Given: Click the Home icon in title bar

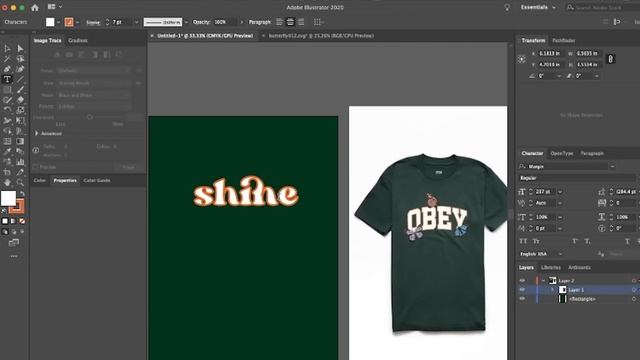Looking at the screenshot, I should tap(35, 7).
